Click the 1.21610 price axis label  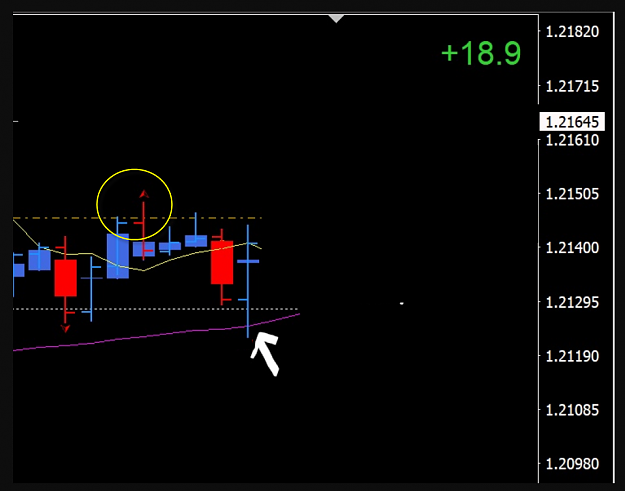point(572,140)
